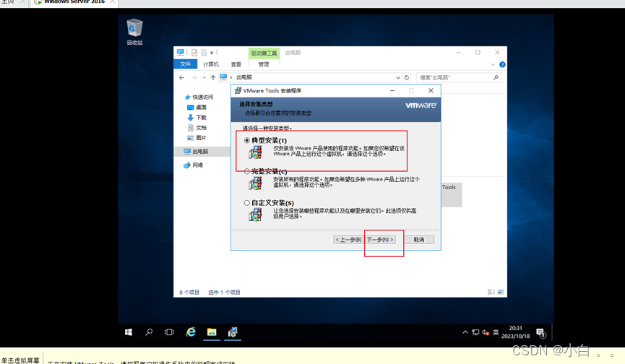
Task: Switch to large icons view in status bar
Action: pos(501,292)
